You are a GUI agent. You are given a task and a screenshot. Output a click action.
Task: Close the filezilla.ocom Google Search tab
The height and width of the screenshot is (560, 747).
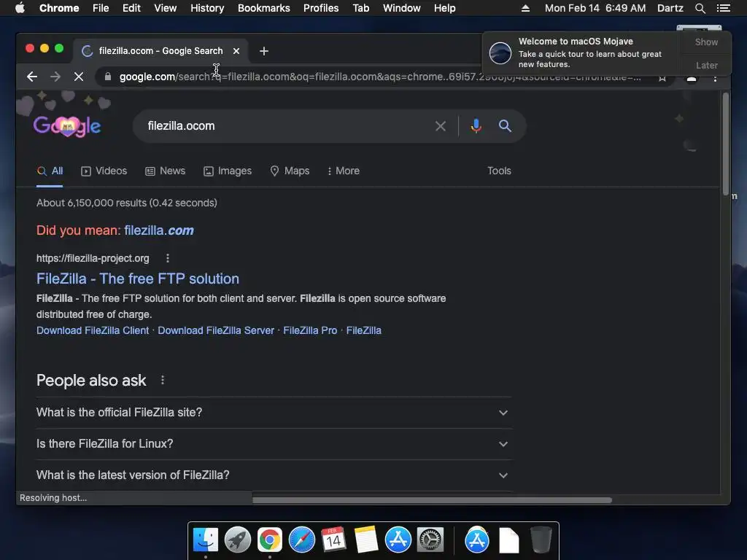(236, 51)
